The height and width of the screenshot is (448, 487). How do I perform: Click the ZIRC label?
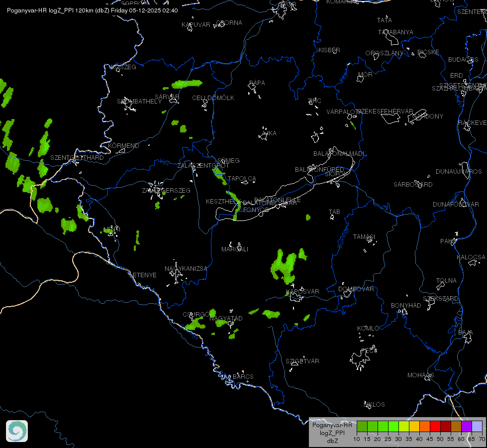click(x=314, y=101)
